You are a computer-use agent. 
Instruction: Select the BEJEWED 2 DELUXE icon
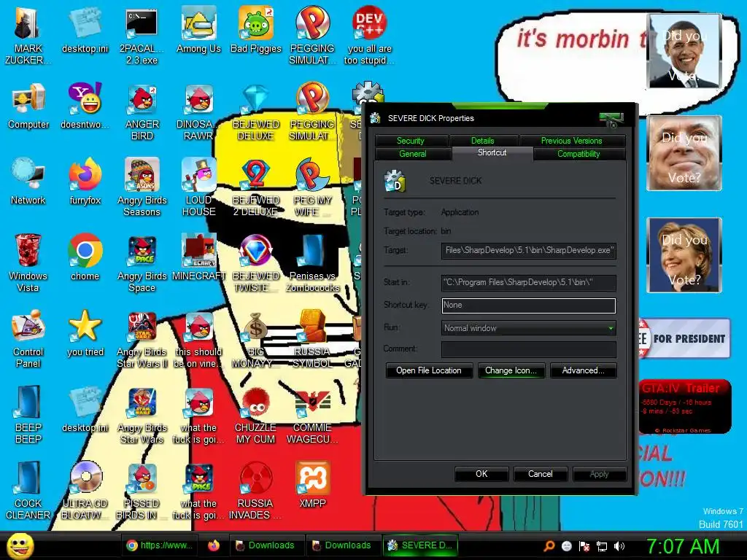pos(256,187)
